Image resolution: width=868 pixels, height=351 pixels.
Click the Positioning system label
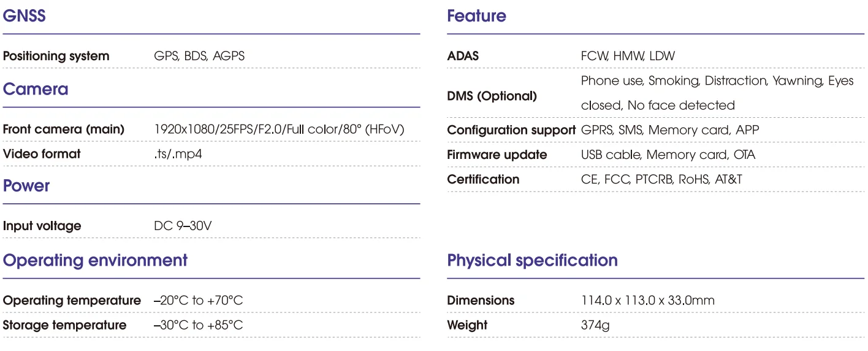point(56,56)
